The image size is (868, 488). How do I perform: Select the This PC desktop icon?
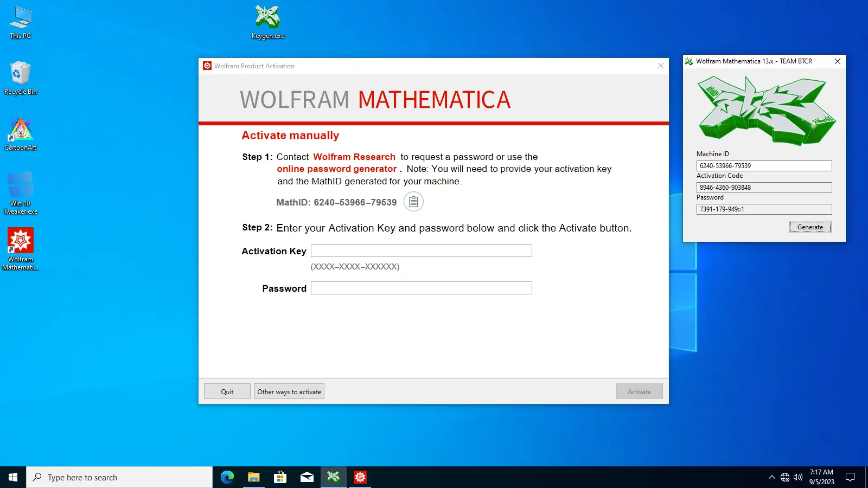pyautogui.click(x=21, y=23)
